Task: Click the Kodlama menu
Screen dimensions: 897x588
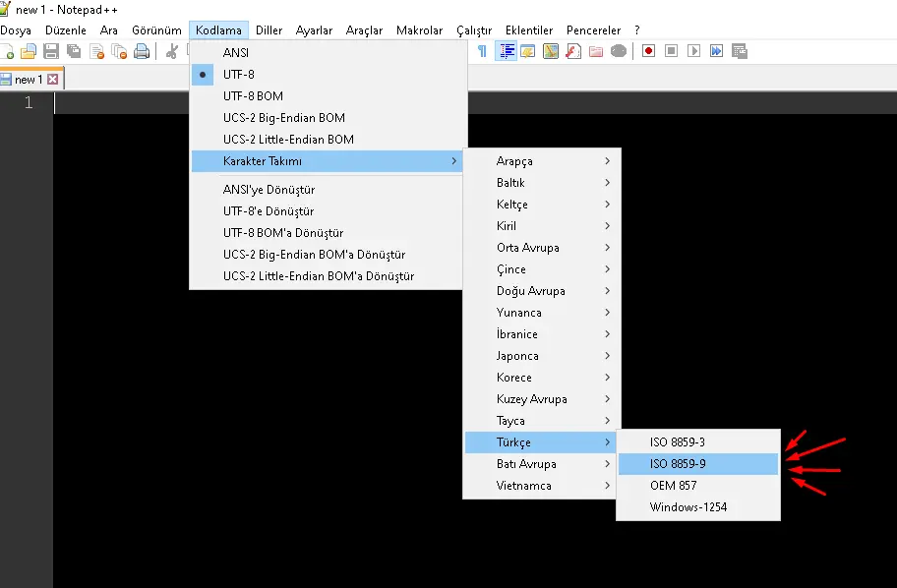Action: point(218,30)
